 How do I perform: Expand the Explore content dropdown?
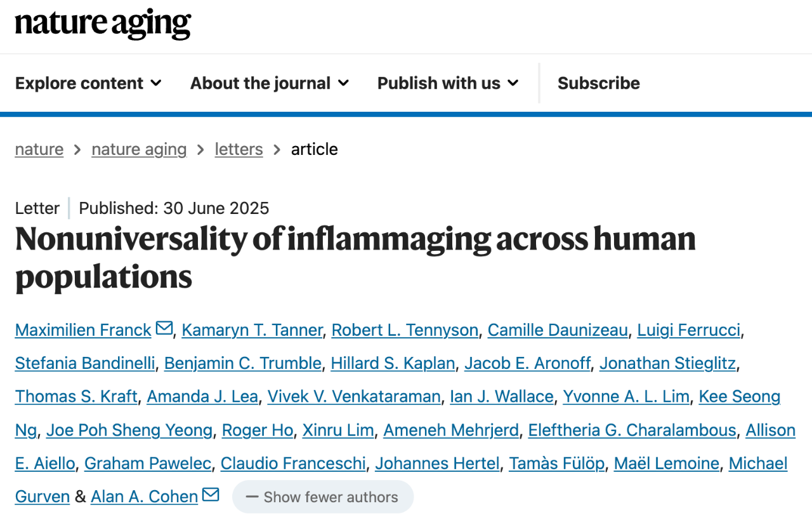pyautogui.click(x=88, y=83)
